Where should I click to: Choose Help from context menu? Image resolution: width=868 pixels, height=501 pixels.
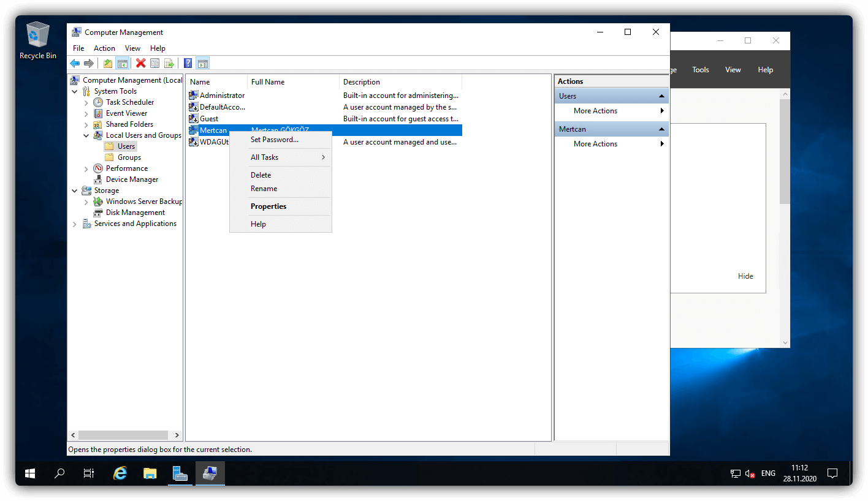coord(281,224)
